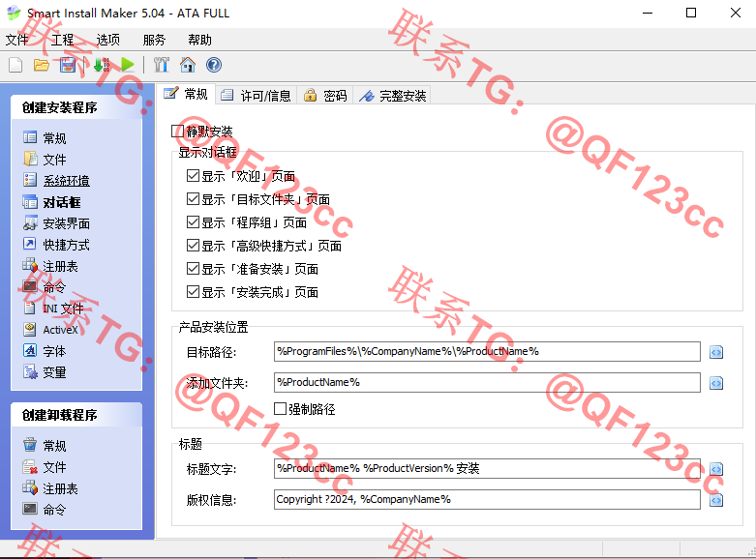Uncheck 显示「程序组」页面
The image size is (756, 559).
click(x=193, y=221)
